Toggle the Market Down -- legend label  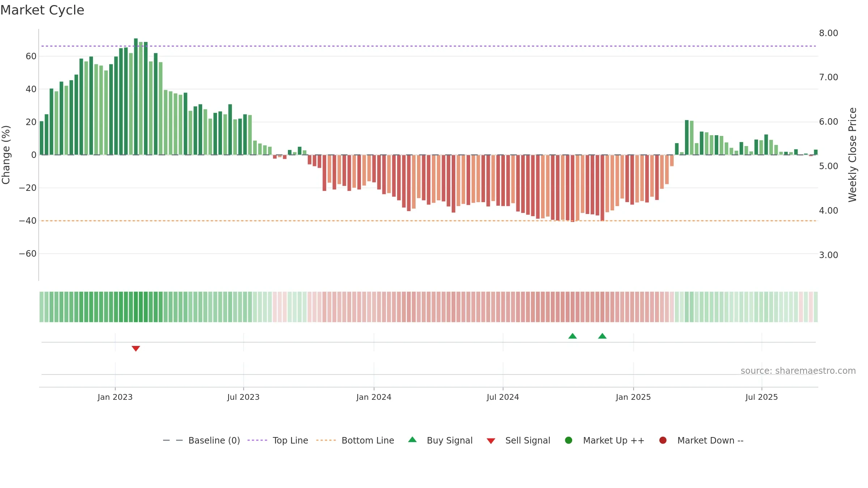tap(710, 441)
